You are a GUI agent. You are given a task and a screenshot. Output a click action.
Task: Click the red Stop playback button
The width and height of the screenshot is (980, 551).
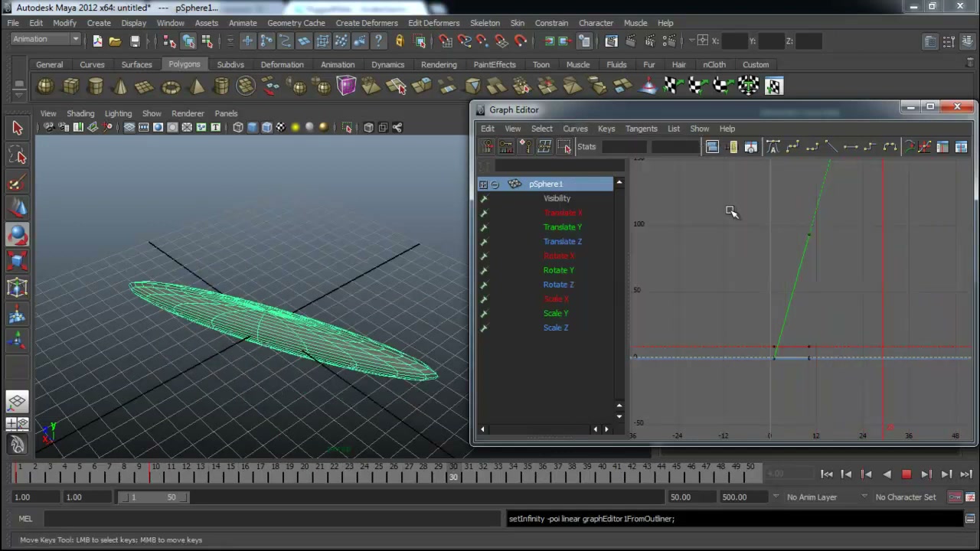click(x=906, y=474)
